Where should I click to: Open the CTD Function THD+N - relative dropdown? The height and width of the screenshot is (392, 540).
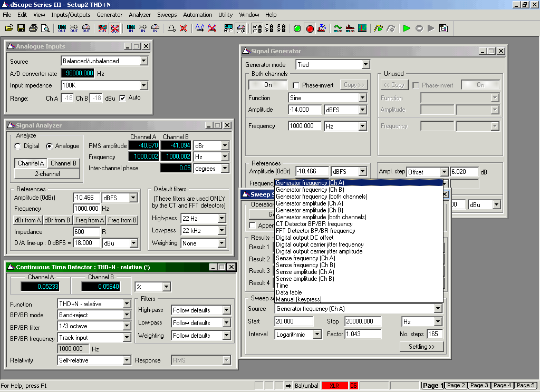pos(127,304)
